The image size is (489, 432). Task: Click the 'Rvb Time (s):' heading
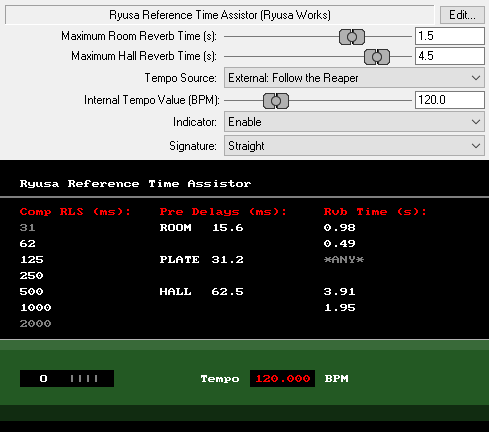375,212
